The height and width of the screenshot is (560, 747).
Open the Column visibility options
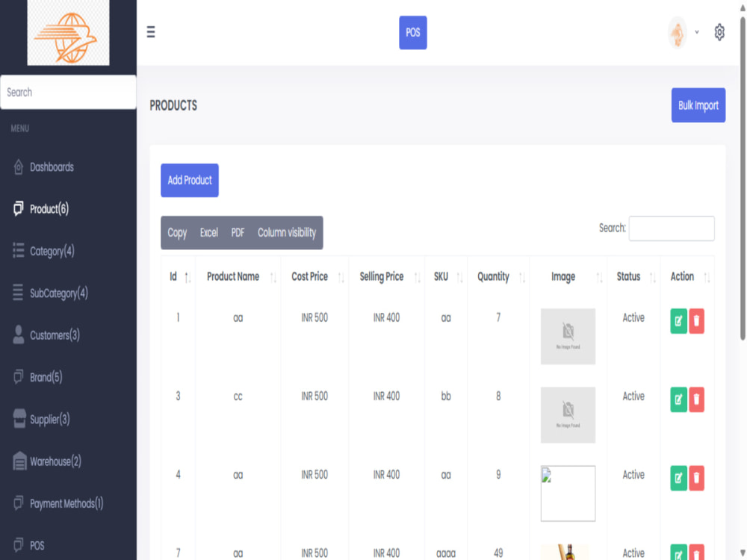pyautogui.click(x=287, y=232)
